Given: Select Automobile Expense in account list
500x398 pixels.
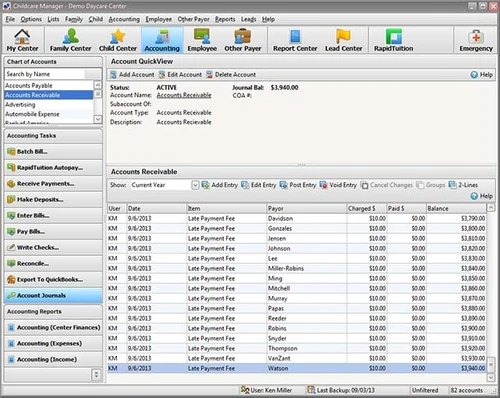Looking at the screenshot, I should pos(49,114).
